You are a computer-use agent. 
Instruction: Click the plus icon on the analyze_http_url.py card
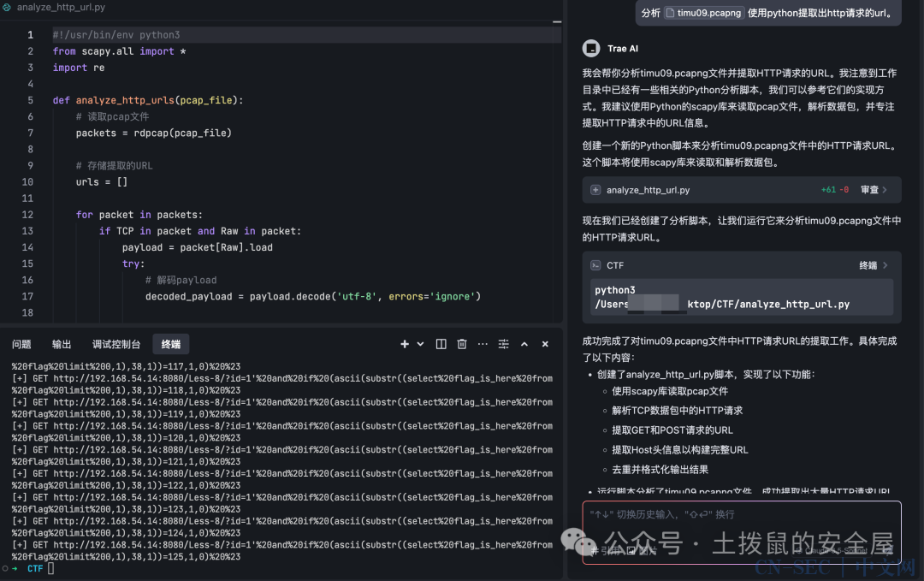coord(595,190)
